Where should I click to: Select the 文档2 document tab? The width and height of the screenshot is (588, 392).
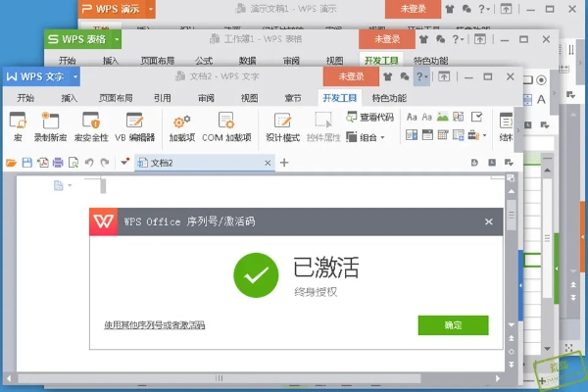[205, 163]
